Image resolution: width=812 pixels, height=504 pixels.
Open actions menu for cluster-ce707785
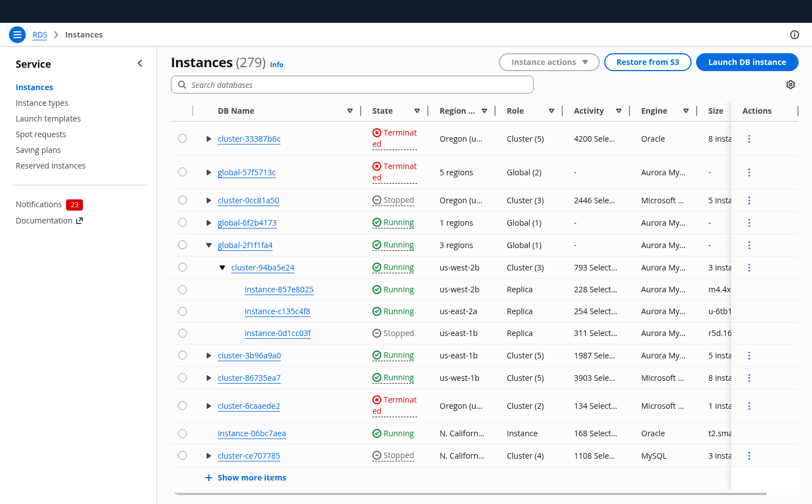point(749,456)
